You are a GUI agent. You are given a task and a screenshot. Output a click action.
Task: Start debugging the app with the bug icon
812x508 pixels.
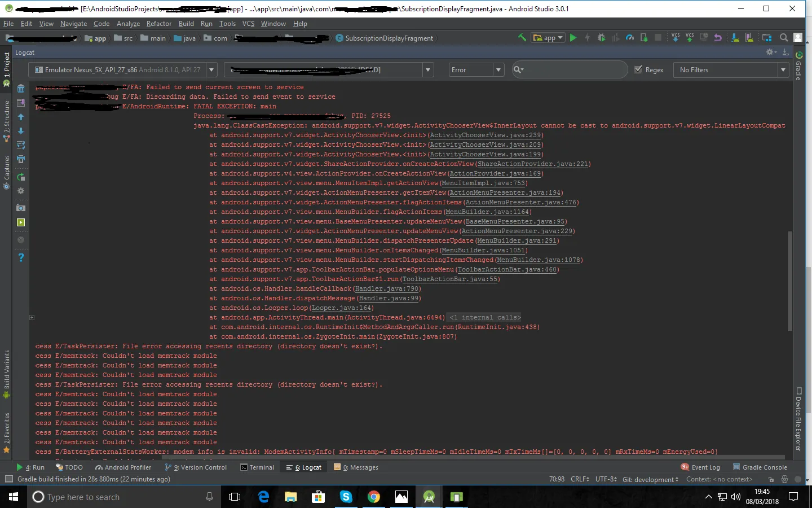(601, 38)
